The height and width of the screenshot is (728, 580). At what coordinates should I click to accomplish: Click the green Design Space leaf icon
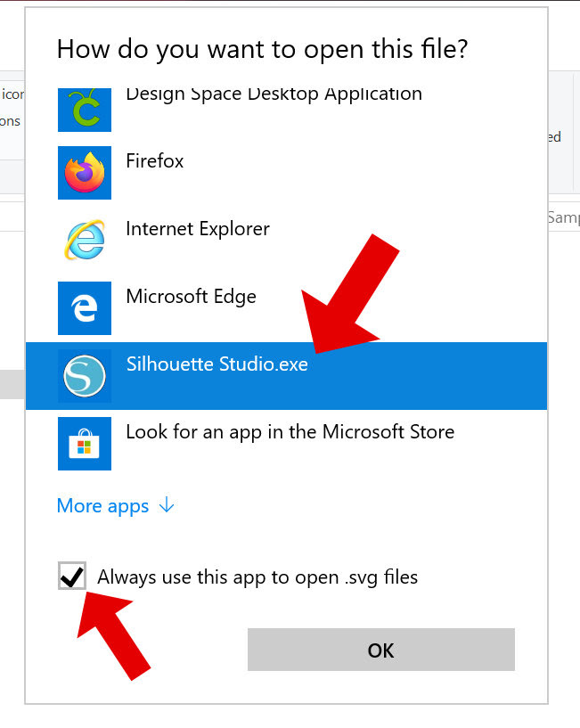click(x=84, y=110)
